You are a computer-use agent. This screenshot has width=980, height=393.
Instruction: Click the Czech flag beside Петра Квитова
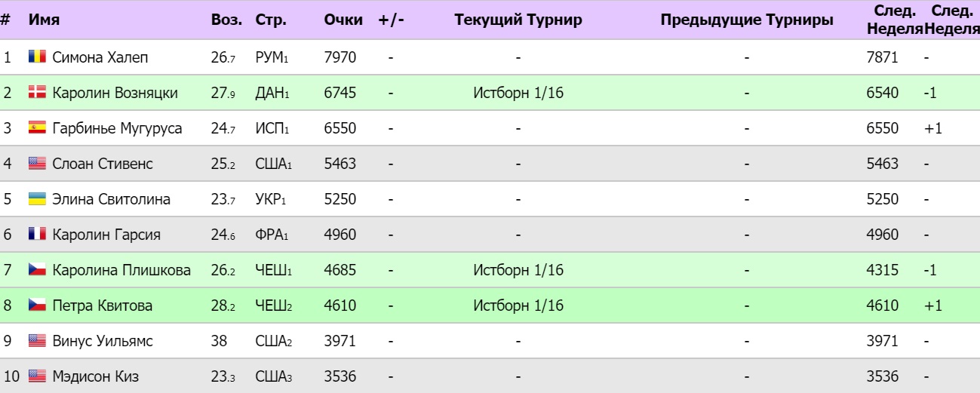coord(37,305)
